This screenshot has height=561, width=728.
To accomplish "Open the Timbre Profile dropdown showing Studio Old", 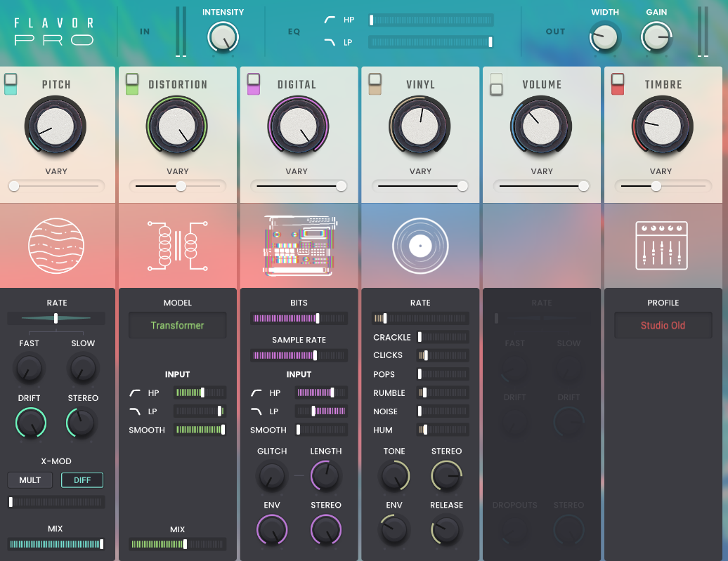I will [x=663, y=325].
